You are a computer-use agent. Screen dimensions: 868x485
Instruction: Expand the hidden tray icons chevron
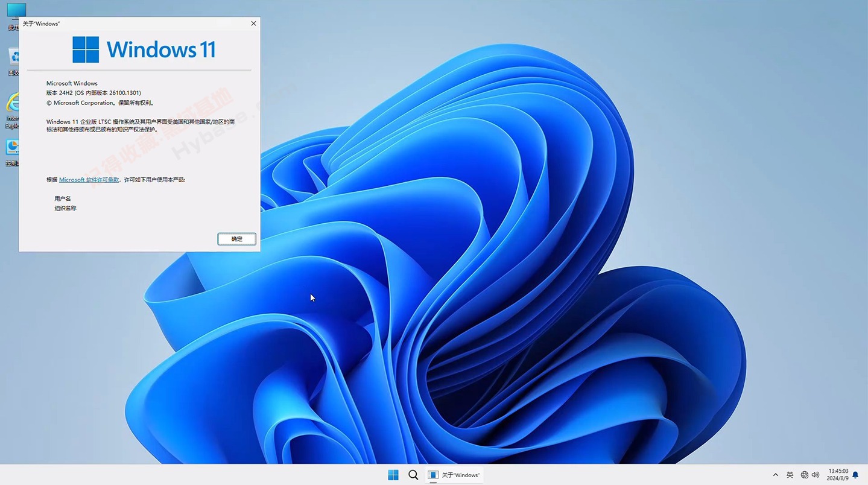[x=776, y=475]
